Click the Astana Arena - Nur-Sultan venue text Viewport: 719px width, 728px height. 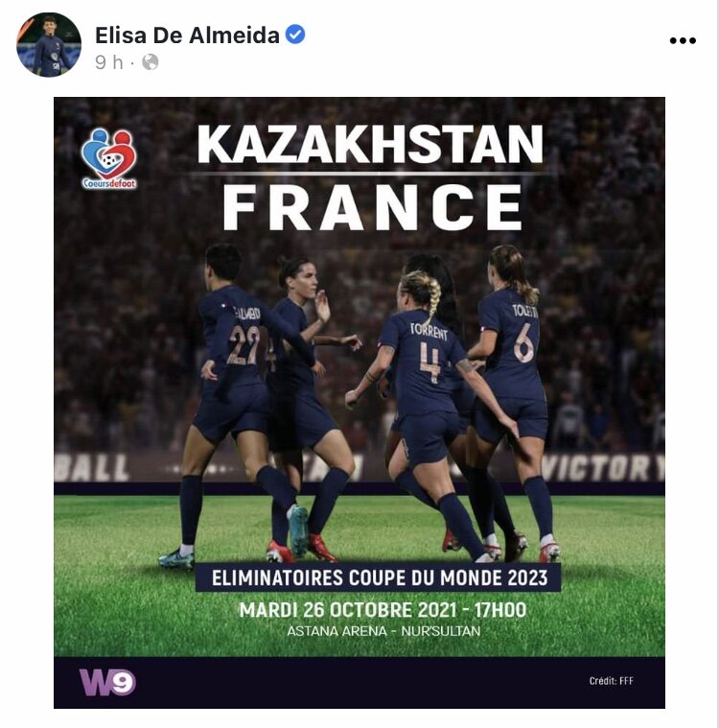pyautogui.click(x=383, y=631)
